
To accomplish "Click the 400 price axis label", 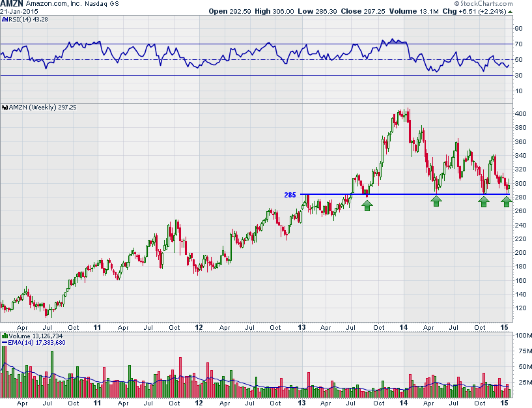I will click(521, 114).
